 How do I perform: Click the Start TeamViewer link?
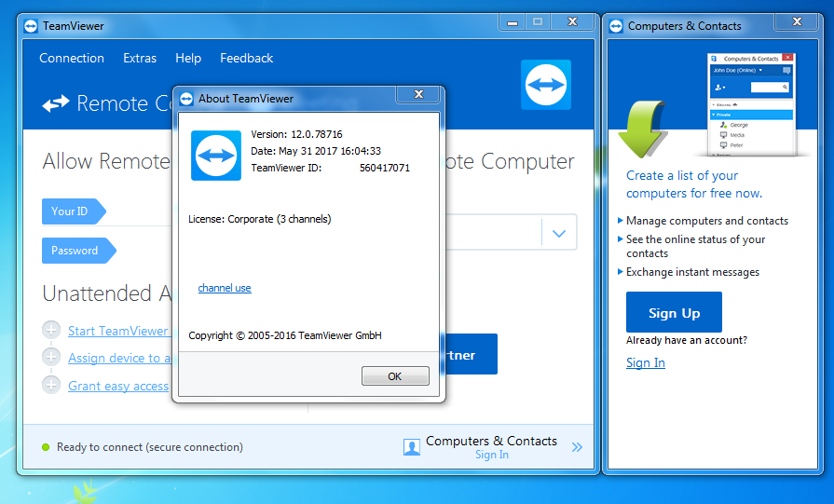[x=118, y=331]
